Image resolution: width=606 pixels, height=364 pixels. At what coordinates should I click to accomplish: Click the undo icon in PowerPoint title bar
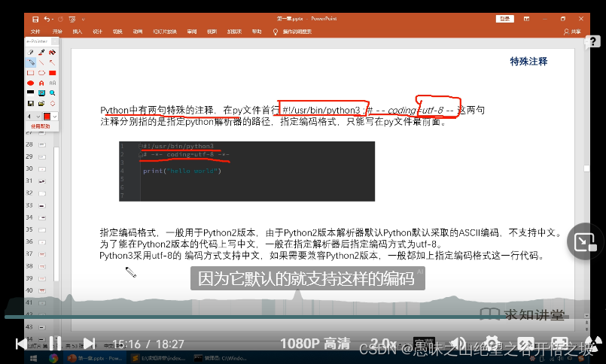point(47,19)
